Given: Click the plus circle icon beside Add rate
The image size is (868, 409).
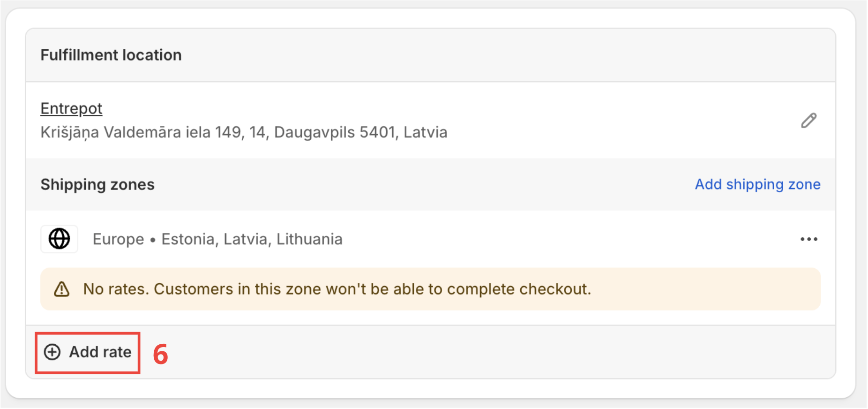Looking at the screenshot, I should click(x=52, y=352).
